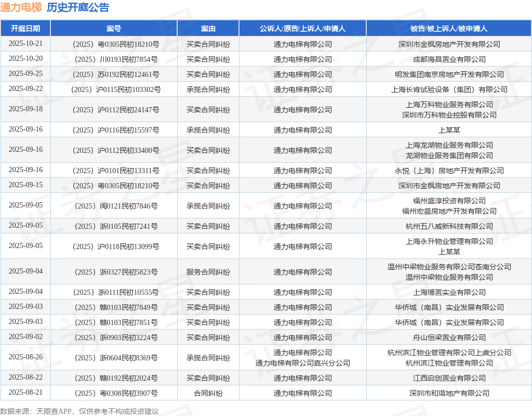Image resolution: width=532 pixels, height=416 pixels.
Task: Click defendant 福州盛淳投资有限公司
Action: tap(449, 201)
